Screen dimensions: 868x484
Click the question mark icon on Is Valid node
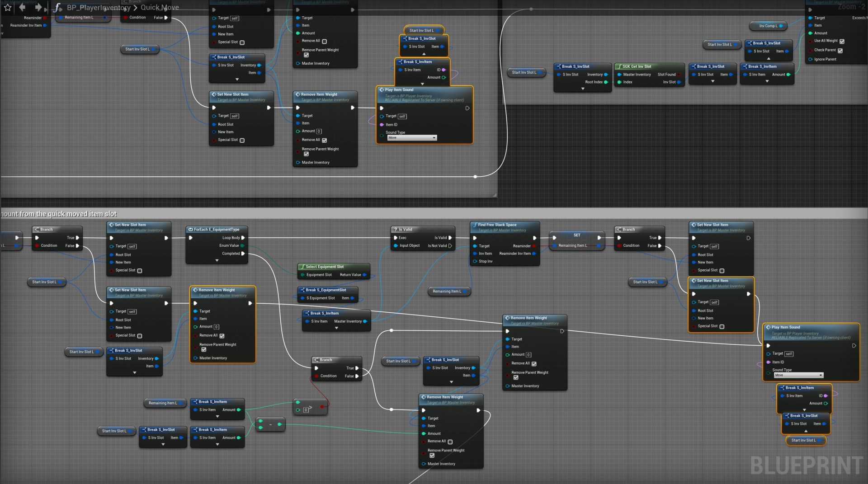tap(395, 230)
